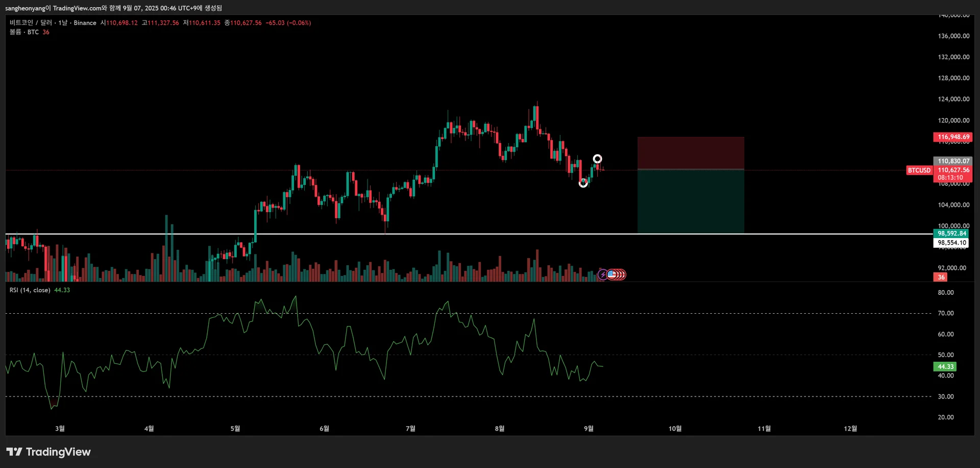
Task: Click the 136,000.00 price axis label
Action: 953,36
